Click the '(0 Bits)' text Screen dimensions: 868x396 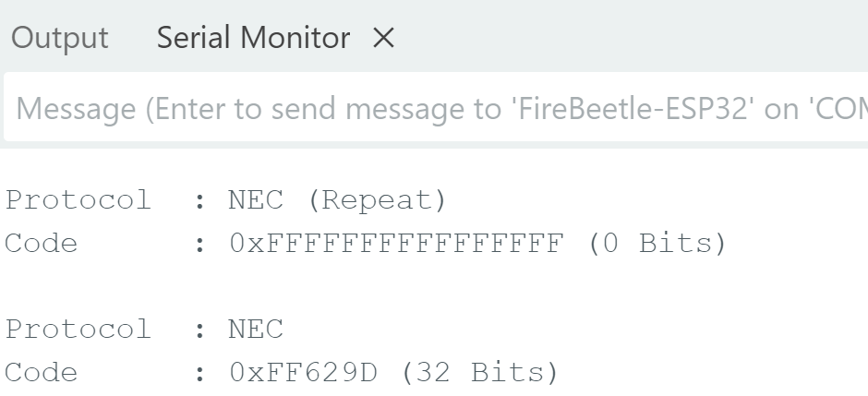click(656, 244)
